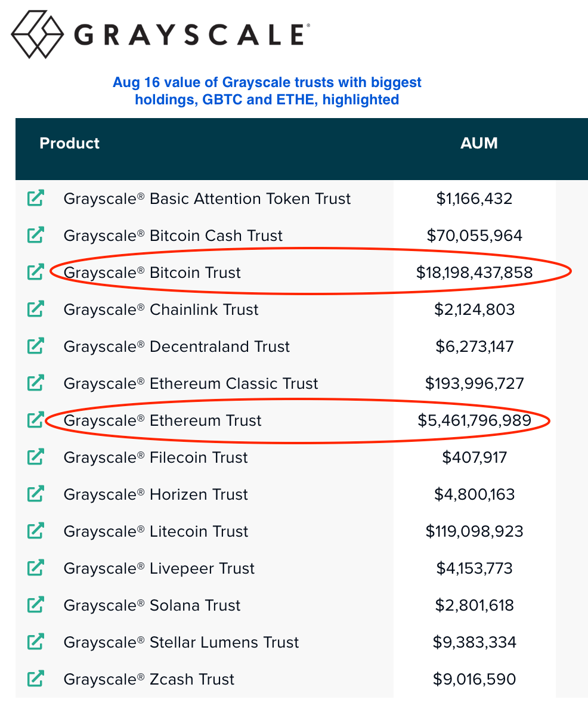Click the AUM column header

tap(479, 143)
